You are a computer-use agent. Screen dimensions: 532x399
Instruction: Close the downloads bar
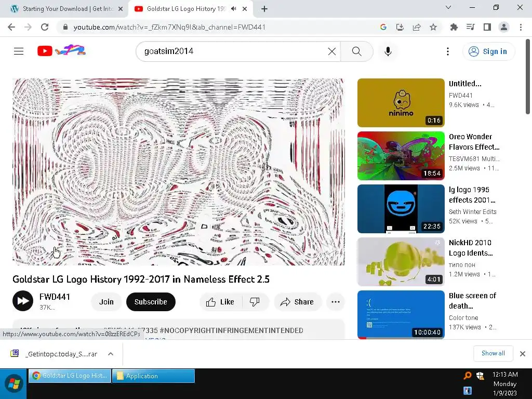point(523,354)
